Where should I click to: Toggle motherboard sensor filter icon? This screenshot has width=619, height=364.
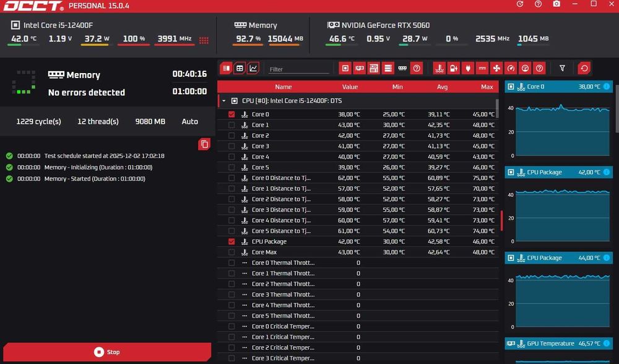373,68
